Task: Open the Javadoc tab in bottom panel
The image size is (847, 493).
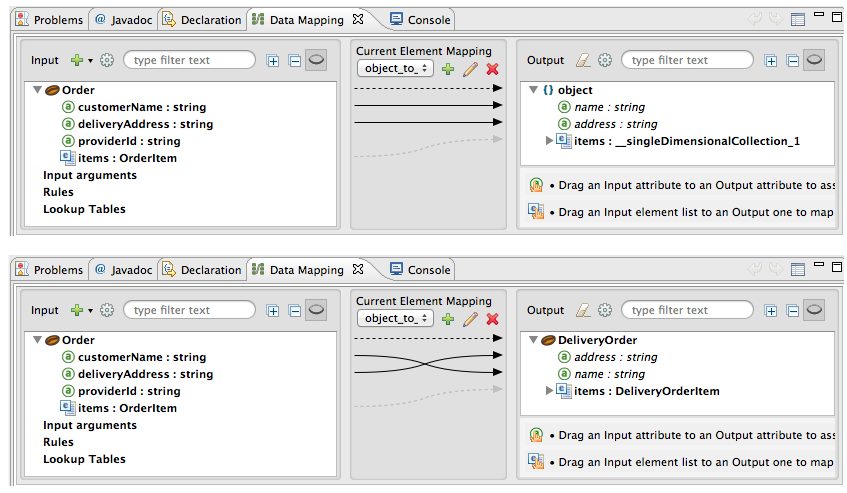Action: (120, 269)
